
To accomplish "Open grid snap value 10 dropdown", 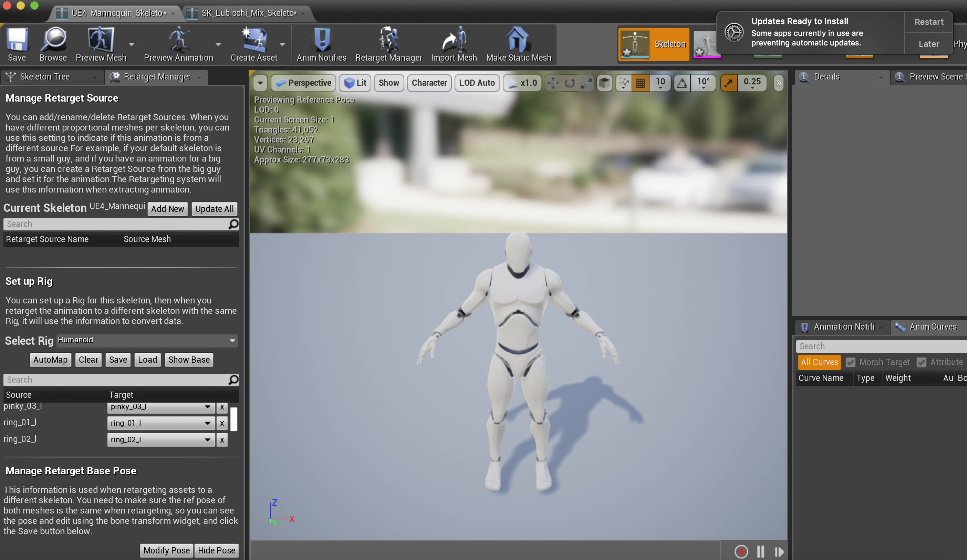I will click(x=660, y=83).
